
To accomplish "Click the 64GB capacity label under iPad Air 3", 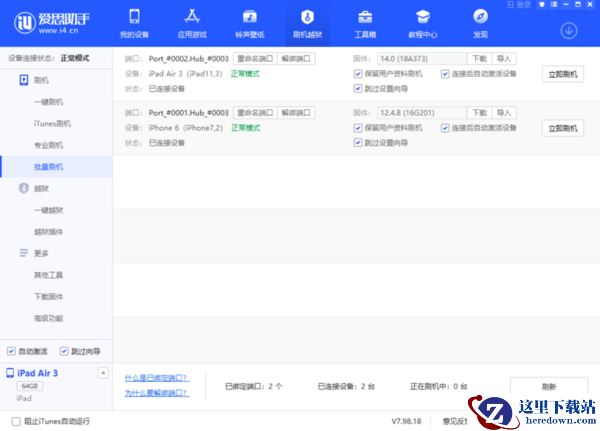I will point(30,386).
